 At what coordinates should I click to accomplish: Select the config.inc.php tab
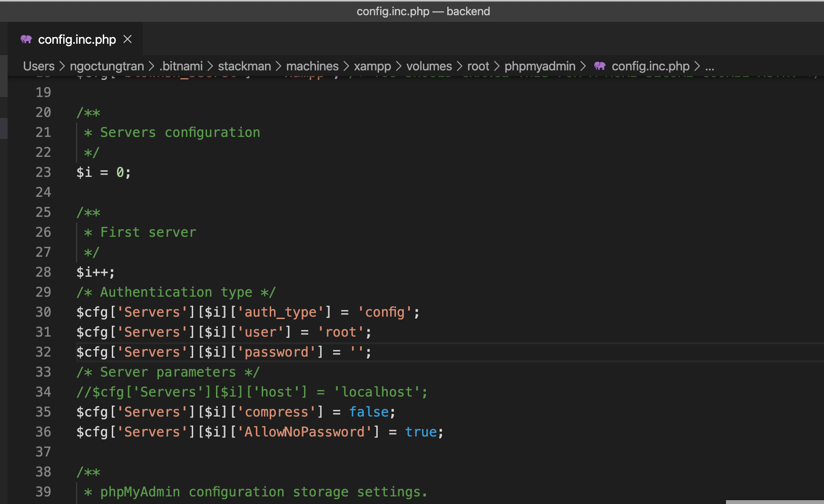(75, 39)
